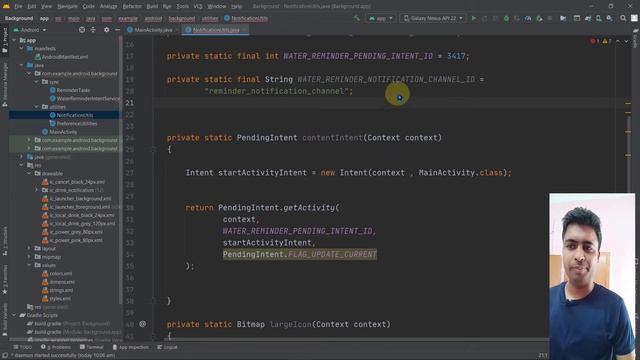Screen dimensions: 640x360
Task: Click the SDK Manager icon in toolbar
Action: click(609, 18)
